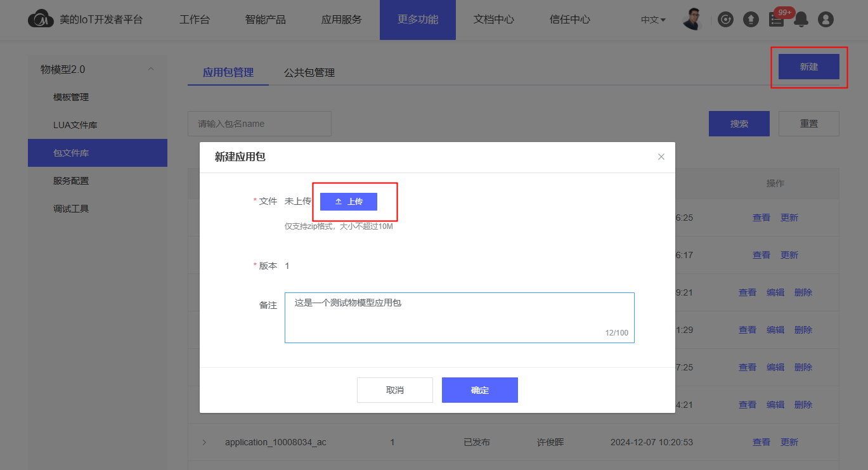Click the application_10008034_ac package name
Screen dimensions: 868x470
(x=276, y=442)
